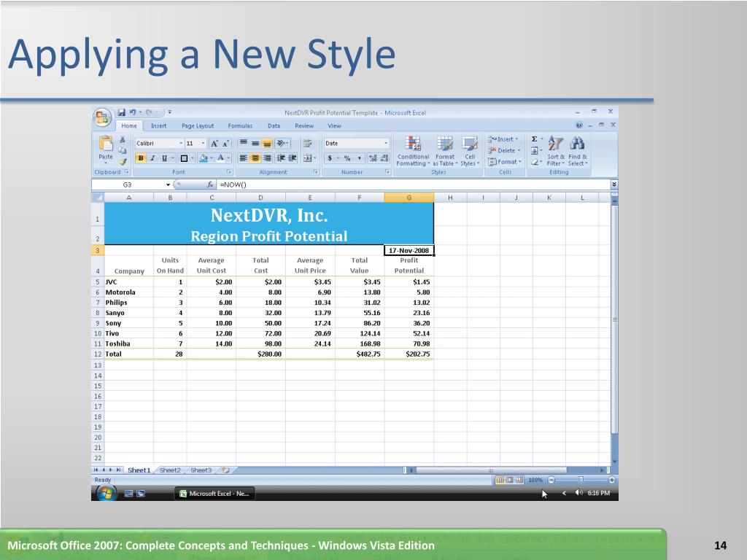747x560 pixels.
Task: Click the Accounting Number Format dollar icon
Action: (x=330, y=158)
